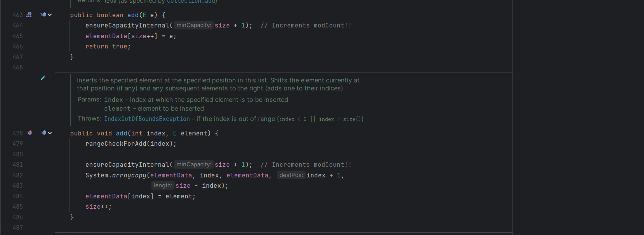Click the 'return true' statement on line 466

tap(108, 47)
